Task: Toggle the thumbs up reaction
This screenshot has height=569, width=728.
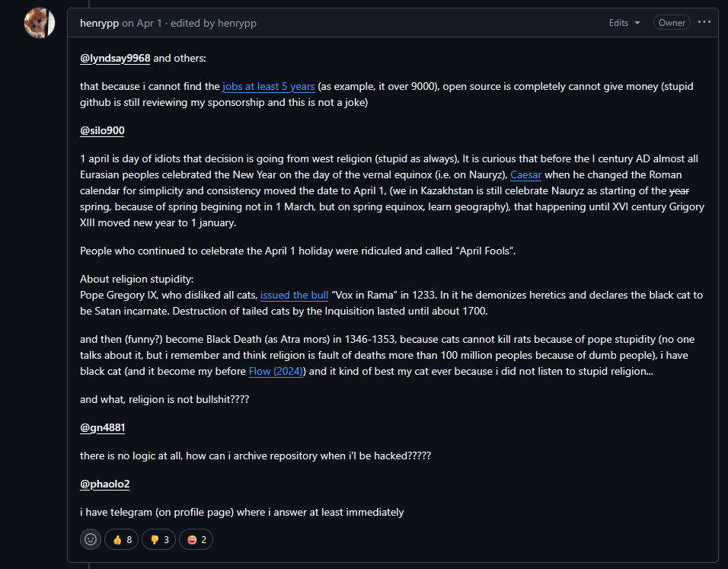Action: pyautogui.click(x=122, y=539)
